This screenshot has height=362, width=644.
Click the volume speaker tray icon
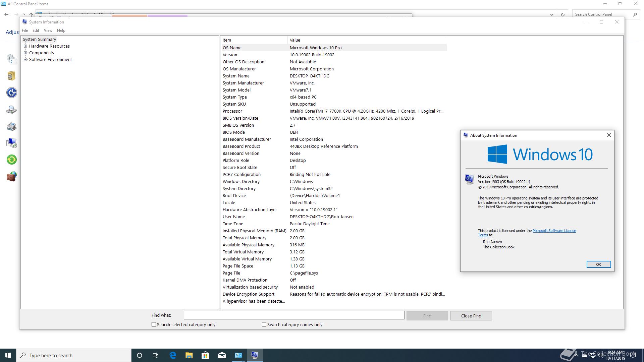click(x=600, y=355)
